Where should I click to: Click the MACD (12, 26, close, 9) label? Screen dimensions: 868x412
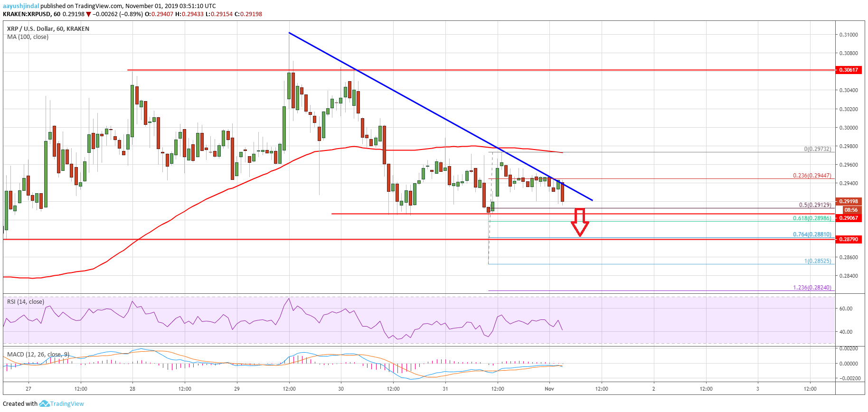pos(38,355)
